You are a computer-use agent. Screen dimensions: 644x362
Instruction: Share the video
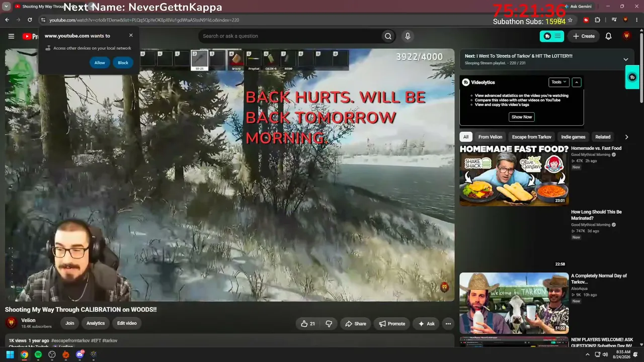click(x=355, y=324)
